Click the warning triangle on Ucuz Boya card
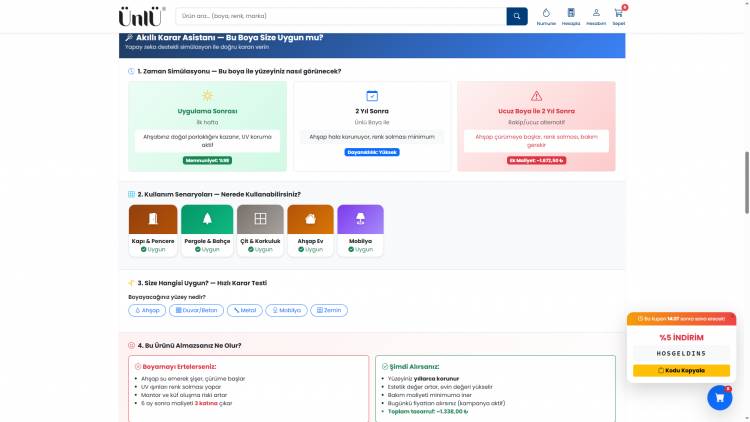The height and width of the screenshot is (422, 750). click(536, 96)
